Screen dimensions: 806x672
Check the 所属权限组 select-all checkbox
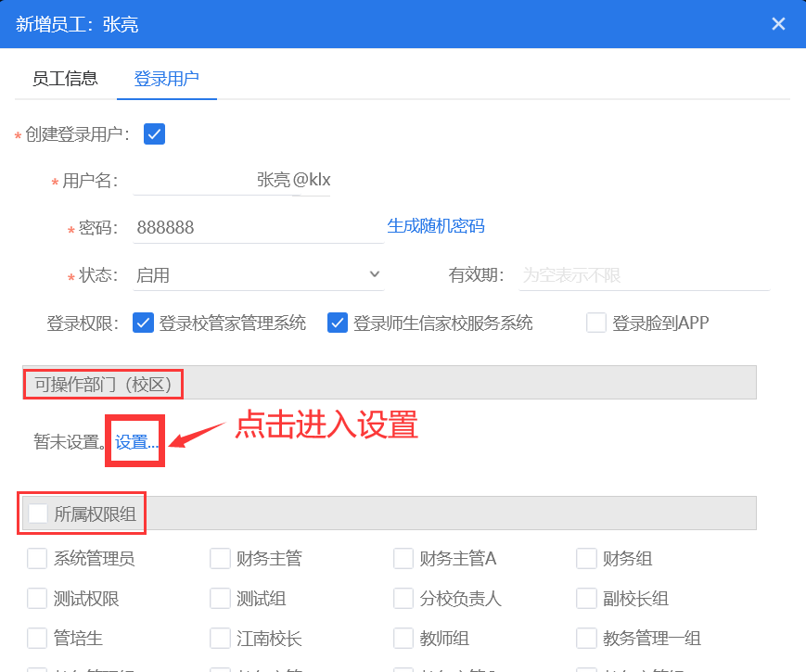pos(38,514)
